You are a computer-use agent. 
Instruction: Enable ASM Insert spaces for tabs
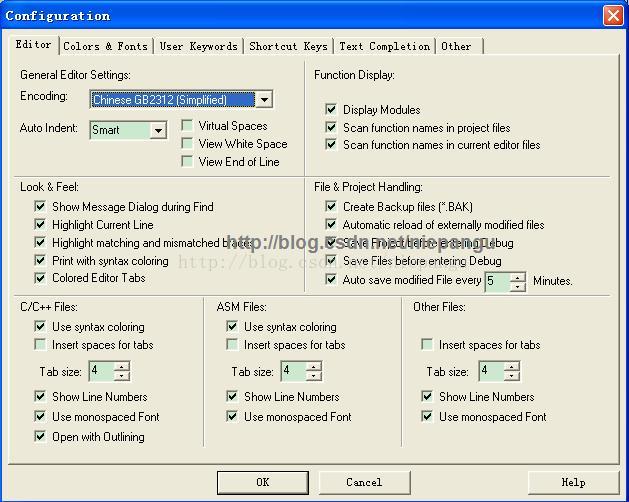[x=232, y=344]
